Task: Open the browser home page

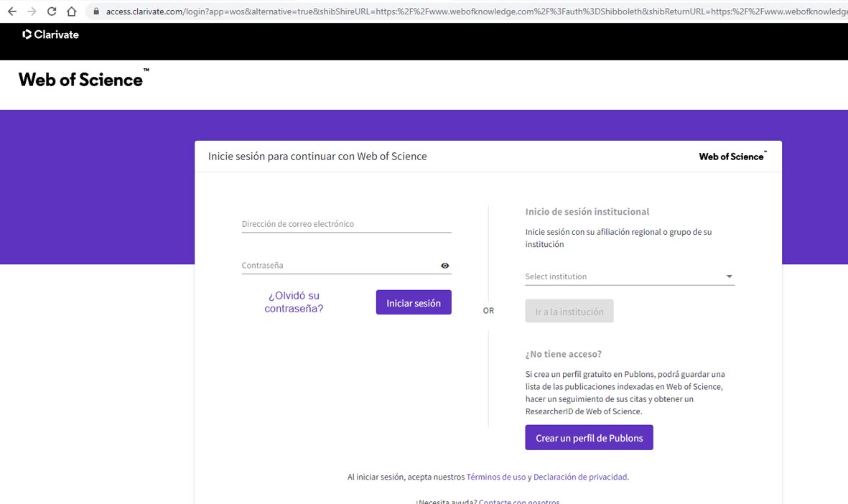Action: click(x=71, y=11)
